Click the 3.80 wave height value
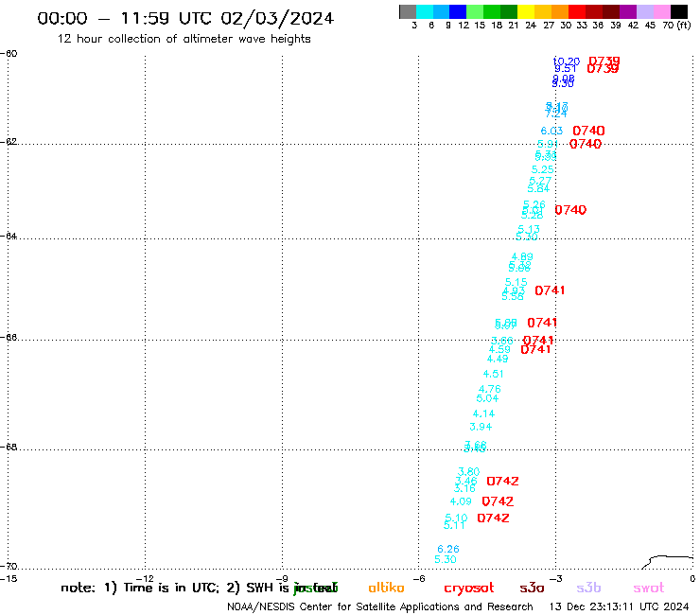This screenshot has height=615, width=700. coord(469,471)
